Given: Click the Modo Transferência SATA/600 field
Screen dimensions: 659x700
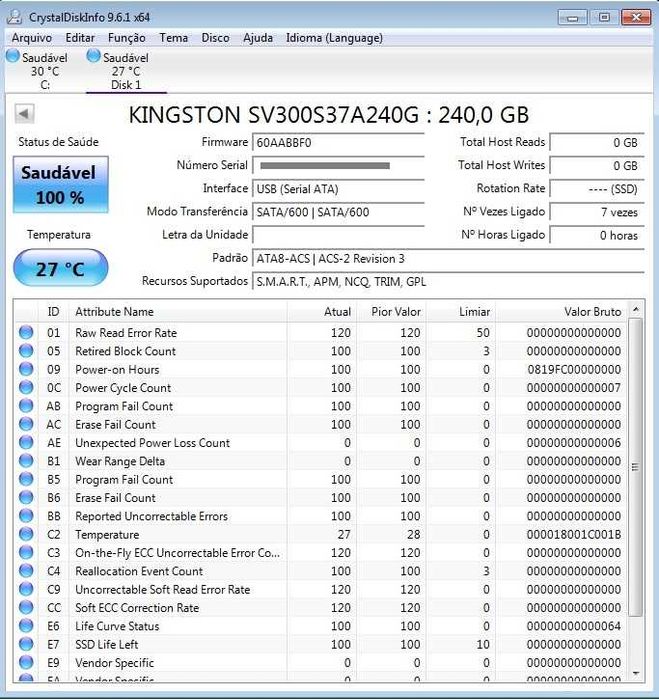Looking at the screenshot, I should tap(338, 212).
